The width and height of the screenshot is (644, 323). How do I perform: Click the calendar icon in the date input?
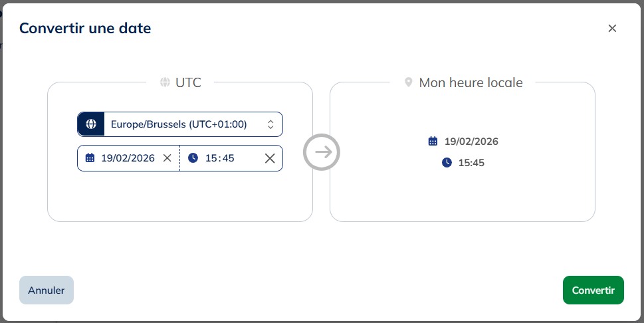[90, 158]
